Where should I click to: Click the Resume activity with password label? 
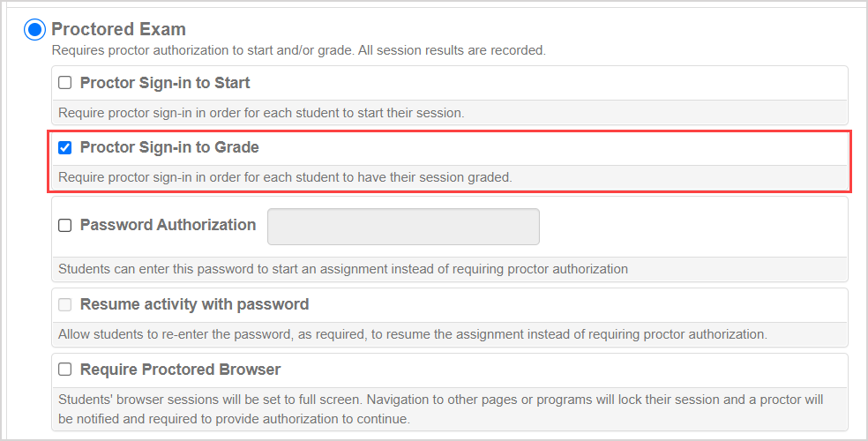[x=194, y=304]
